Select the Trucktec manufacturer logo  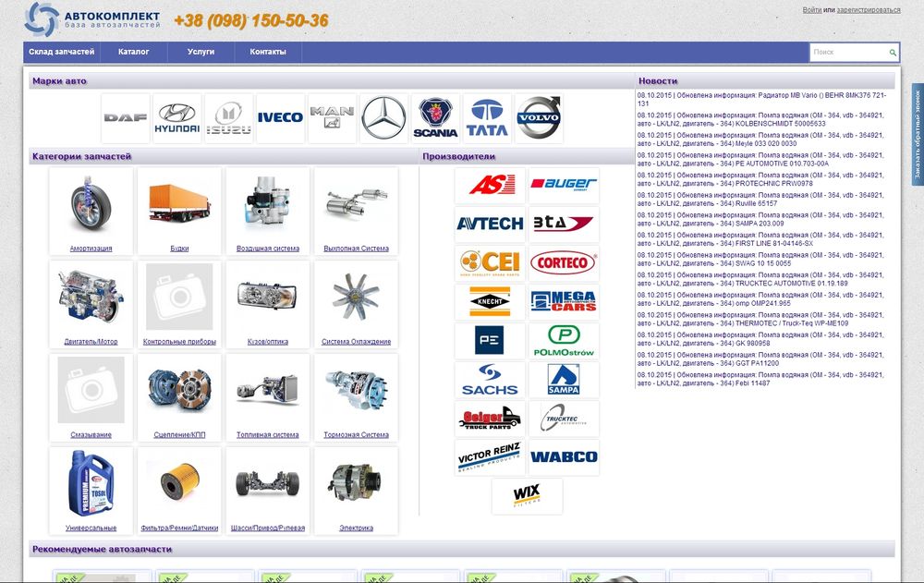564,419
